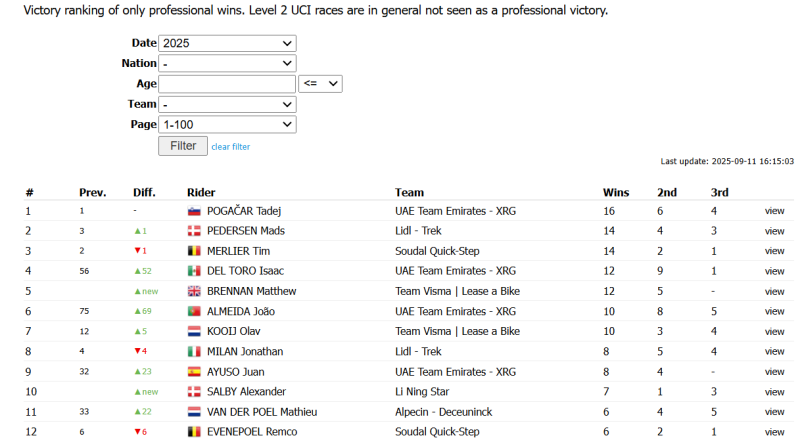
Task: Click the Belgian flag beside Merlier Tim
Action: (194, 251)
